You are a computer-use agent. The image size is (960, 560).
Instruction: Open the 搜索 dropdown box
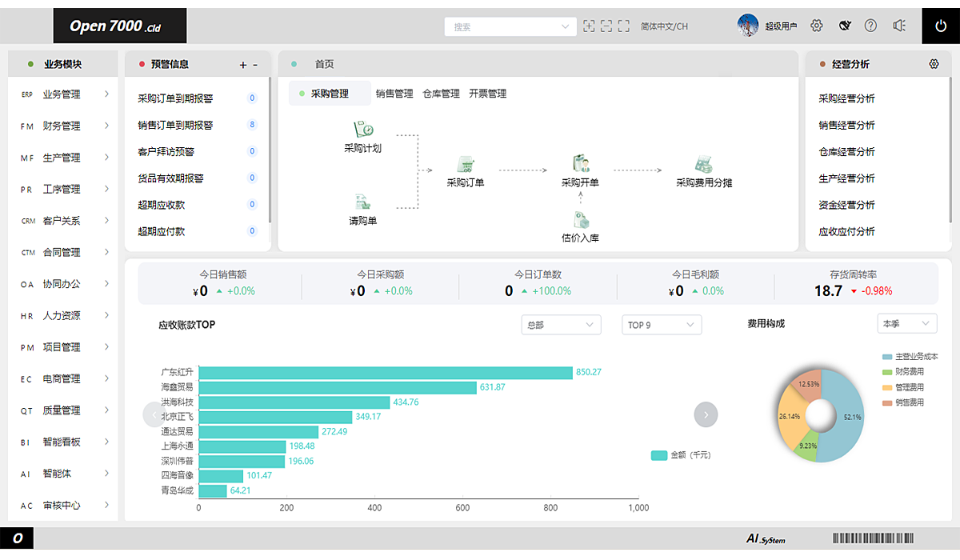(510, 26)
